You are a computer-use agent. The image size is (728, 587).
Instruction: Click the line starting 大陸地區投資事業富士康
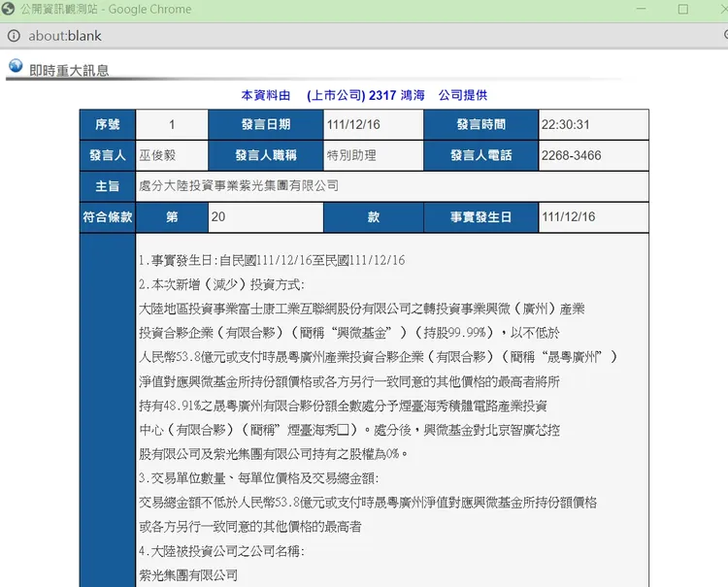[362, 309]
